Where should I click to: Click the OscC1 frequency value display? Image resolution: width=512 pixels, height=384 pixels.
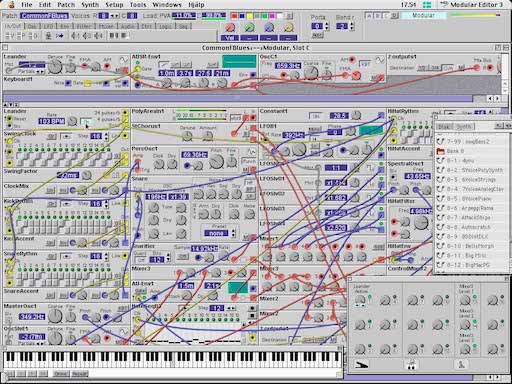pos(288,66)
